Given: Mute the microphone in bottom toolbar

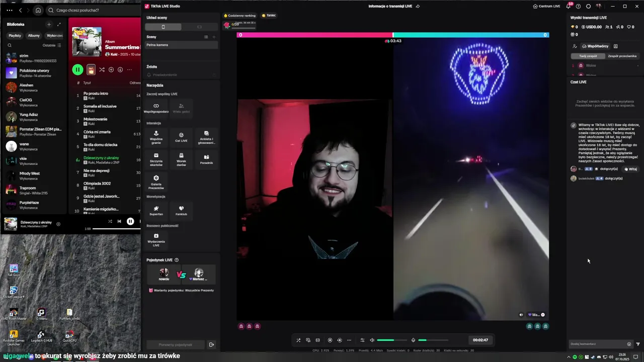Looking at the screenshot, I should click(413, 340).
